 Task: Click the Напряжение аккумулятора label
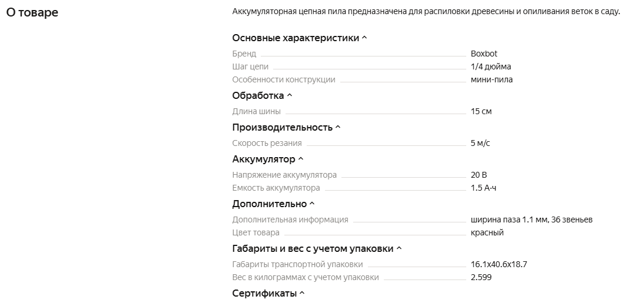pos(284,175)
